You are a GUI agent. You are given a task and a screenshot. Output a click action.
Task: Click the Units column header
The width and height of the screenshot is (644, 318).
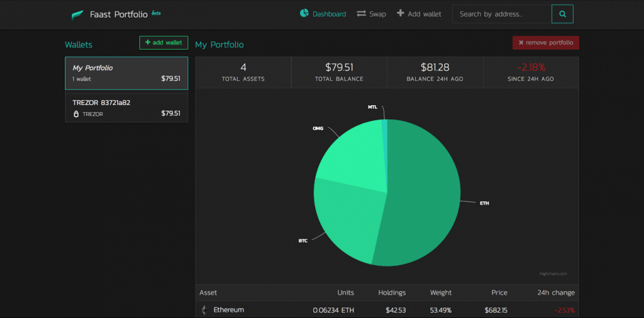point(346,292)
